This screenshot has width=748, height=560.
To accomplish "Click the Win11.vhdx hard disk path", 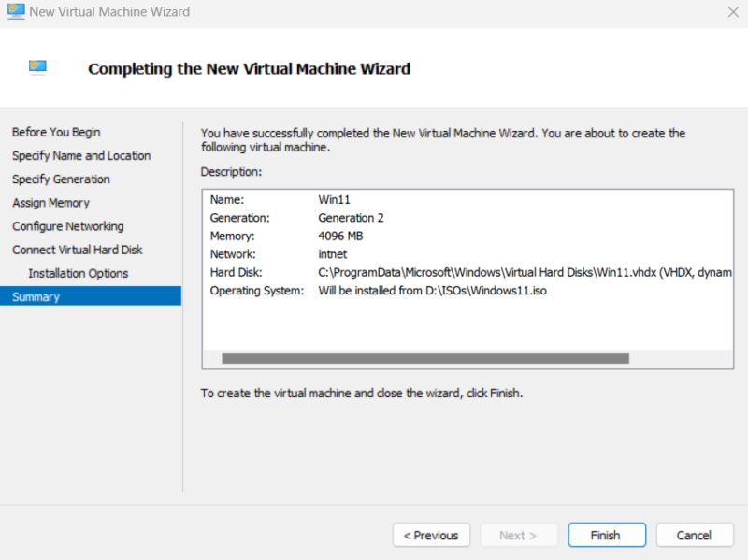I will click(x=525, y=272).
